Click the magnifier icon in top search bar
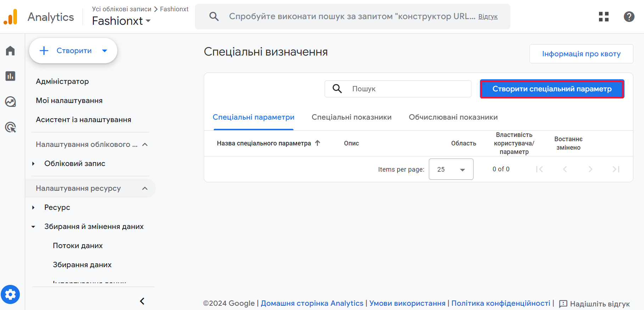Viewport: 644px width, 310px height. (214, 16)
